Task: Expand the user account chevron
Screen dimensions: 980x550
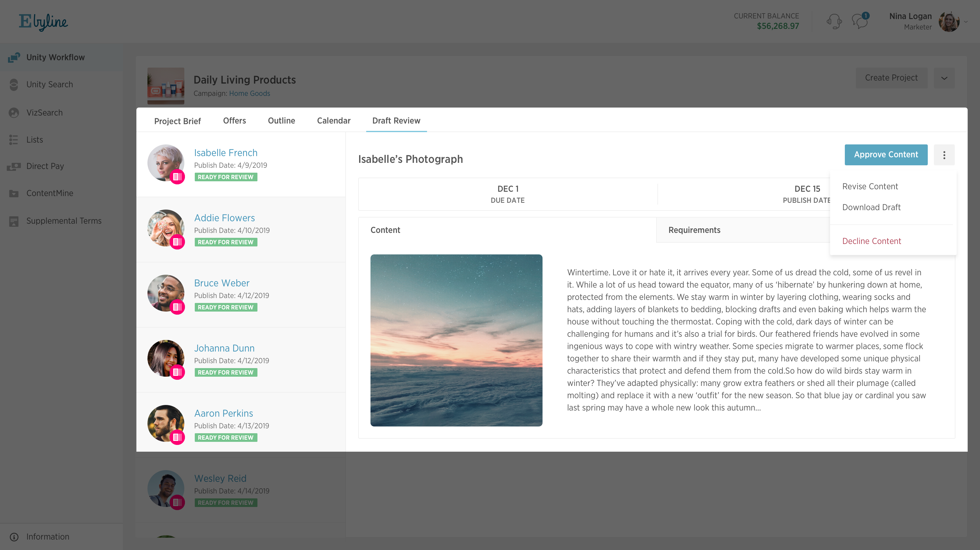Action: 966,22
